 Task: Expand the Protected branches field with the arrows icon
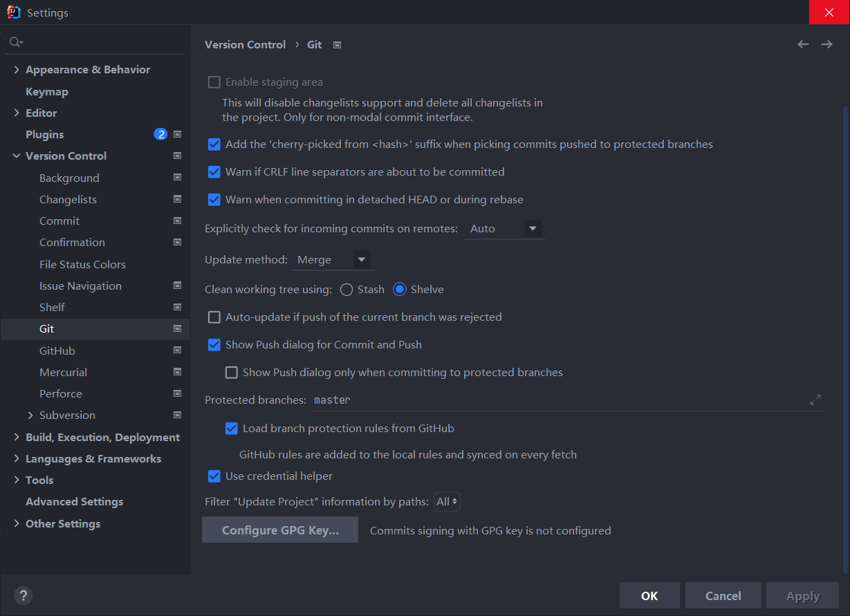(815, 400)
